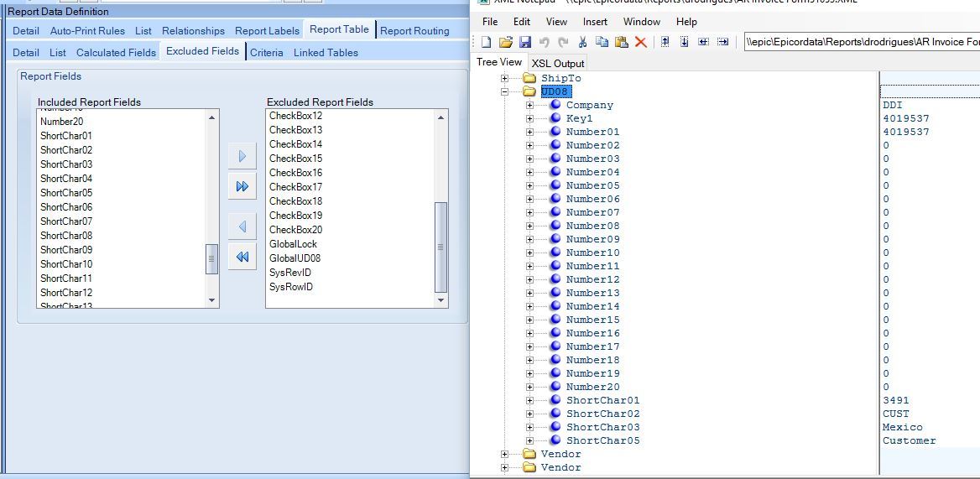Move all fields to included with double left arrow

pos(242,257)
